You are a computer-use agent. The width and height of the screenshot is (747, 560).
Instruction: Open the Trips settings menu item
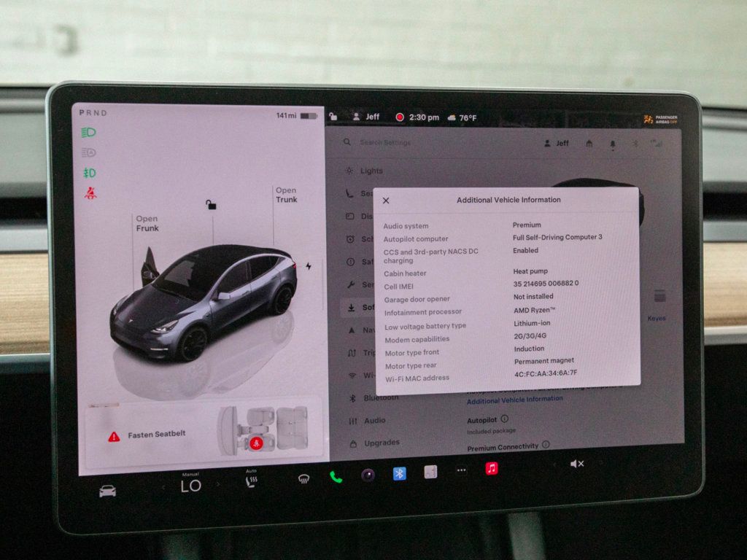click(361, 353)
